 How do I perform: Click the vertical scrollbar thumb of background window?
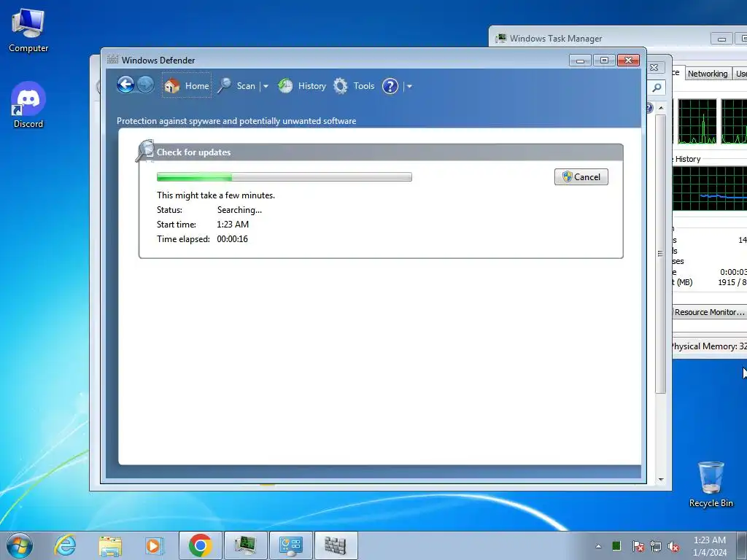tap(660, 254)
